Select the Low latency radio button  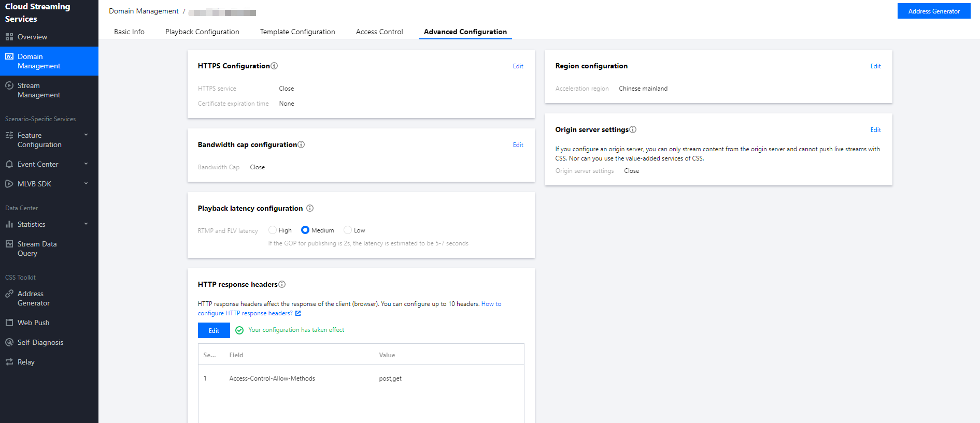pyautogui.click(x=348, y=230)
